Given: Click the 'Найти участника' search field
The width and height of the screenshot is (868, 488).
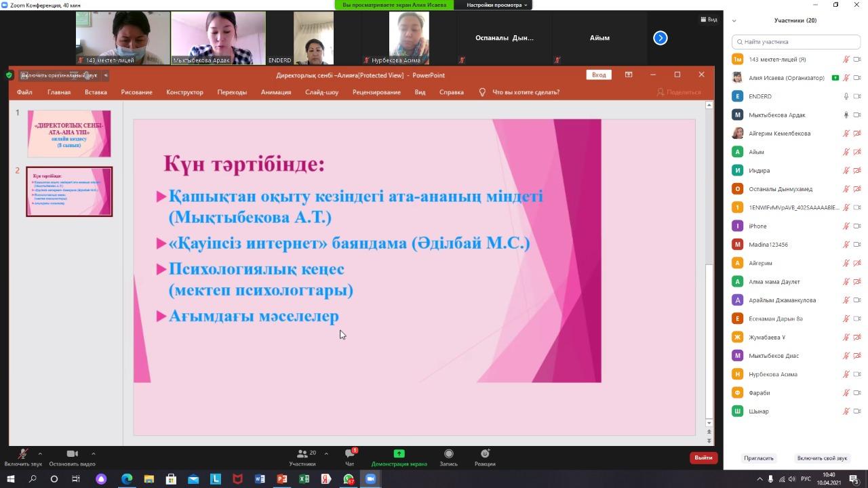Looking at the screenshot, I should pyautogui.click(x=795, y=41).
